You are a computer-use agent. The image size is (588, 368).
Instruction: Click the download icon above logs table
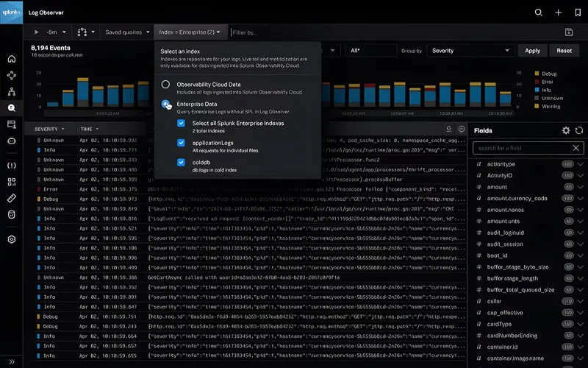tap(448, 129)
